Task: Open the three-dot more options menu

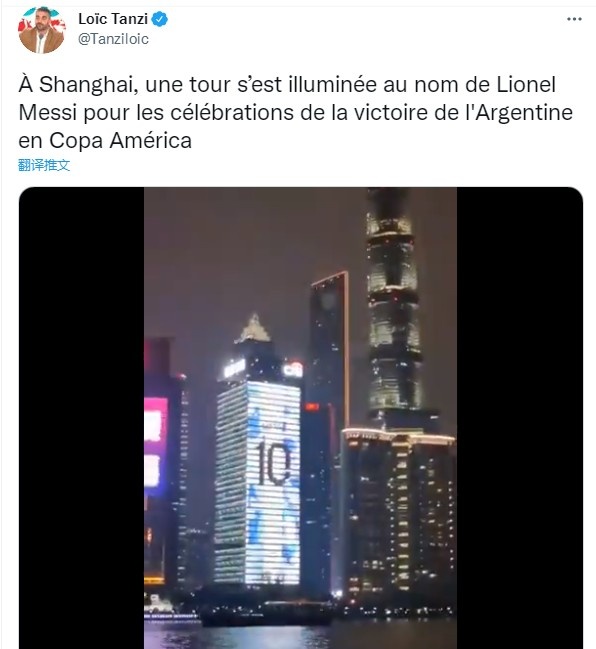Action: pos(574,19)
